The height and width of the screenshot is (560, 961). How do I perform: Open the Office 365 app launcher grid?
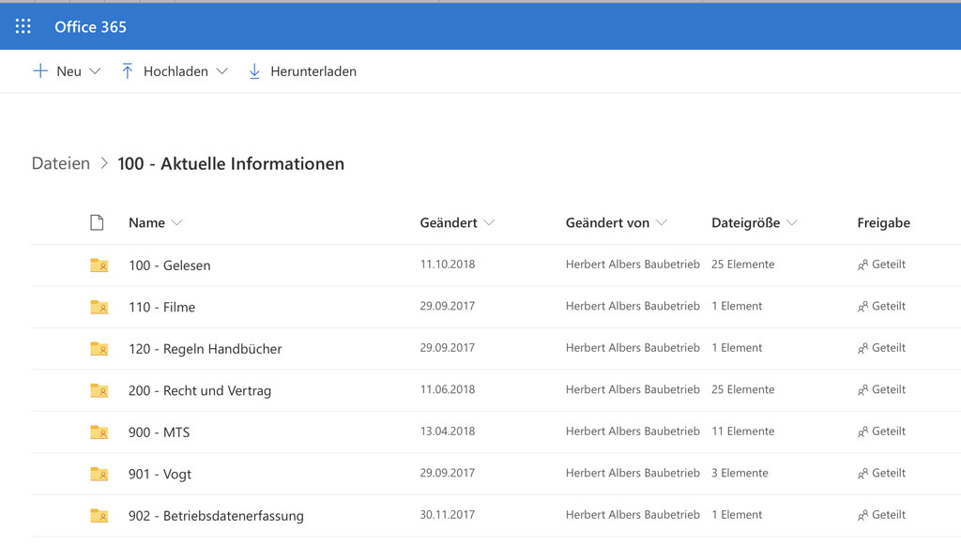coord(23,26)
